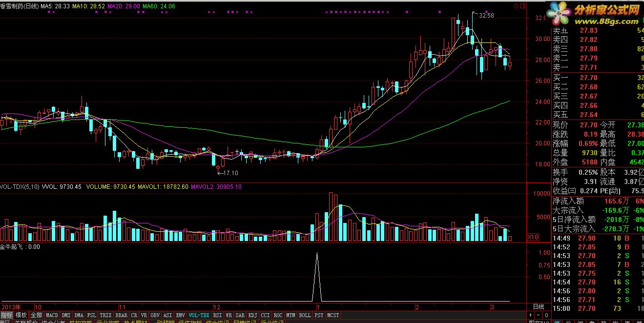Select the BOLL indicator tab

click(x=305, y=315)
